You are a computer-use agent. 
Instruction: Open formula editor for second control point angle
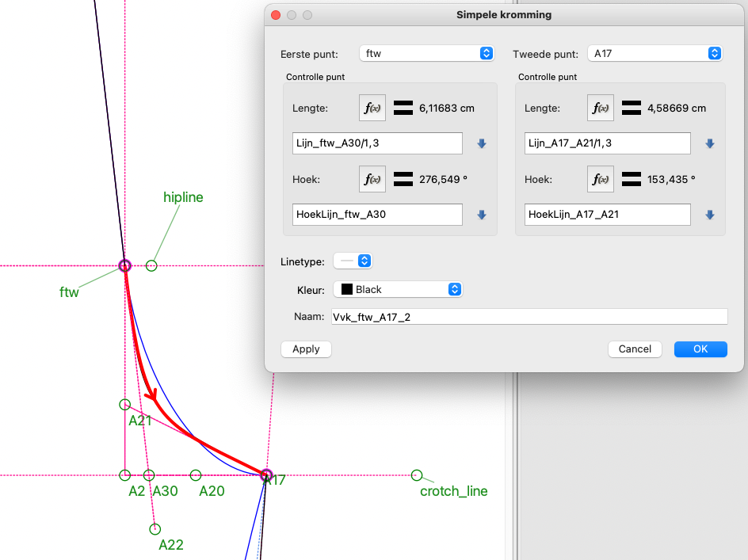click(x=601, y=180)
